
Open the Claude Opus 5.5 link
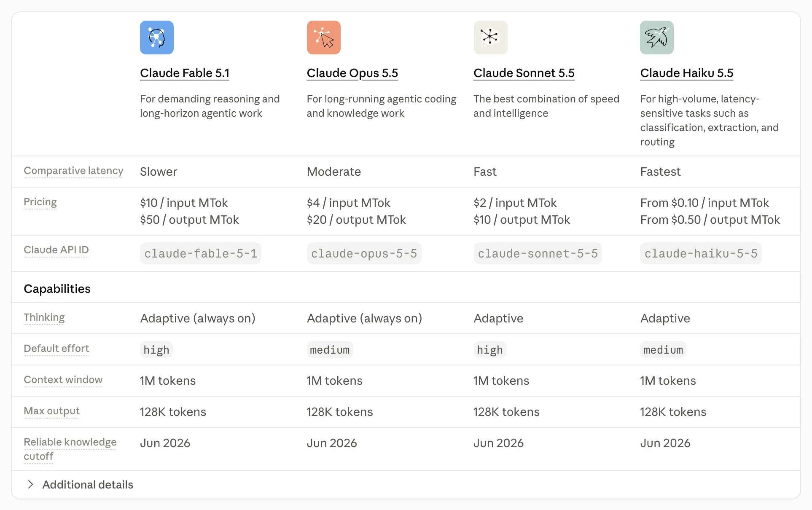click(352, 73)
